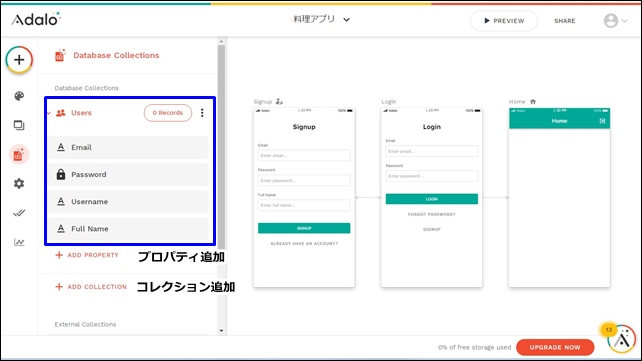642x361 pixels.
Task: Collapse the Users collection chevron
Action: pyautogui.click(x=49, y=113)
